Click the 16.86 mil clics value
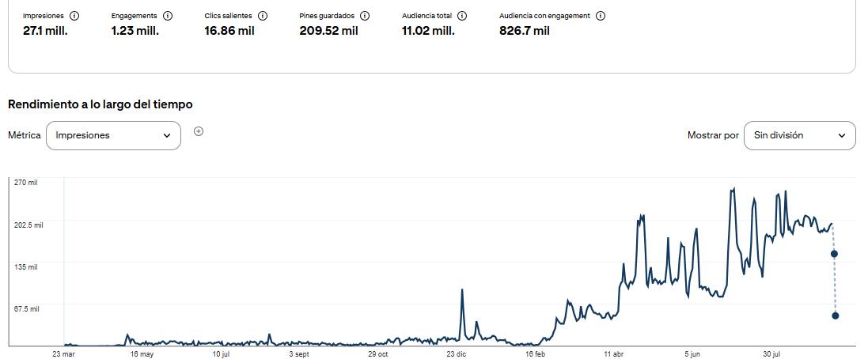This screenshot has width=868, height=359. pos(229,31)
